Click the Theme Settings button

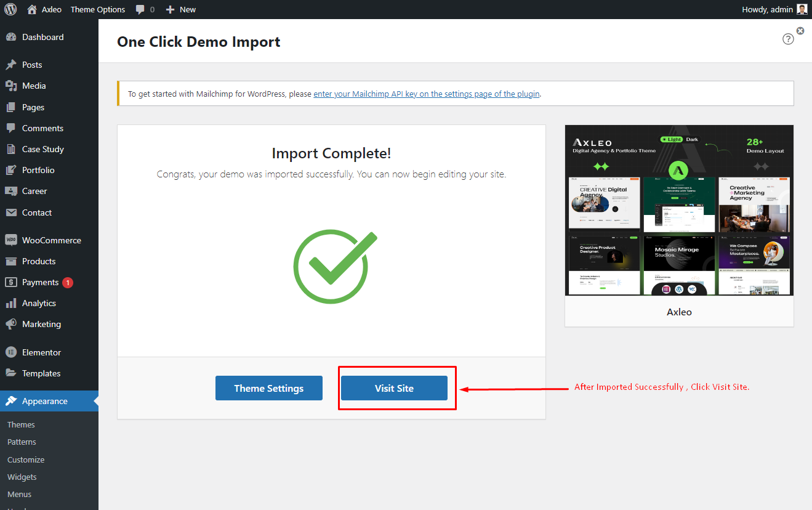point(269,388)
